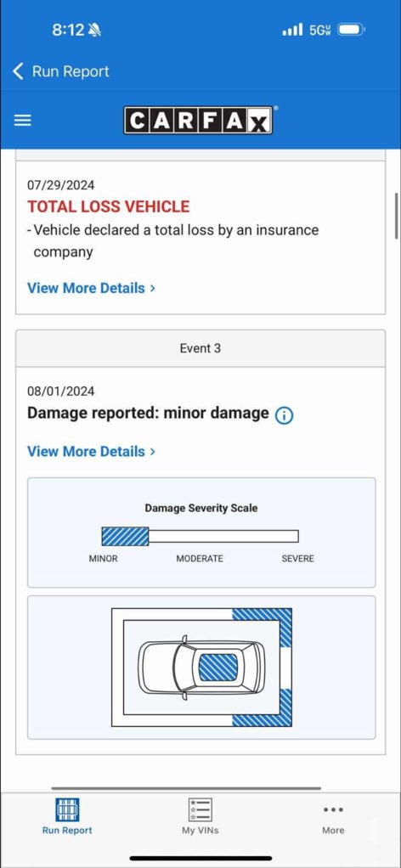401x868 pixels.
Task: Expand View More Details under minor damage
Action: point(92,451)
